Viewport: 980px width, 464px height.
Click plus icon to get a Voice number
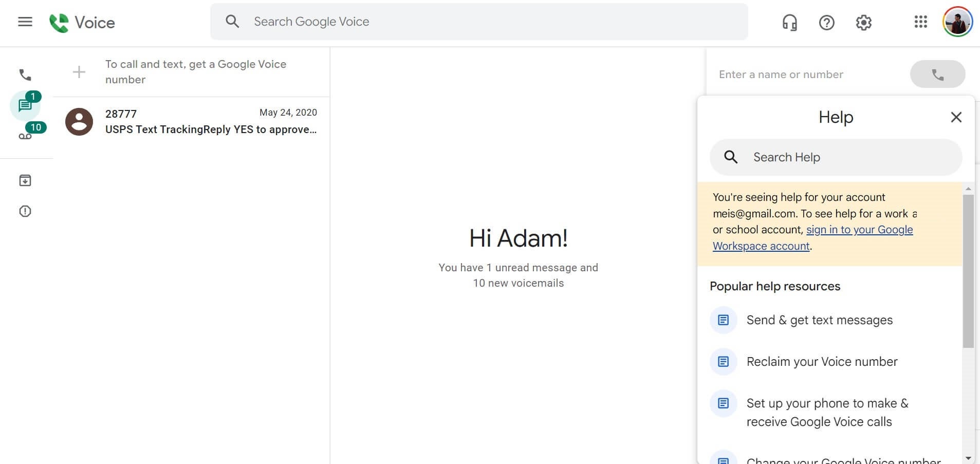79,72
